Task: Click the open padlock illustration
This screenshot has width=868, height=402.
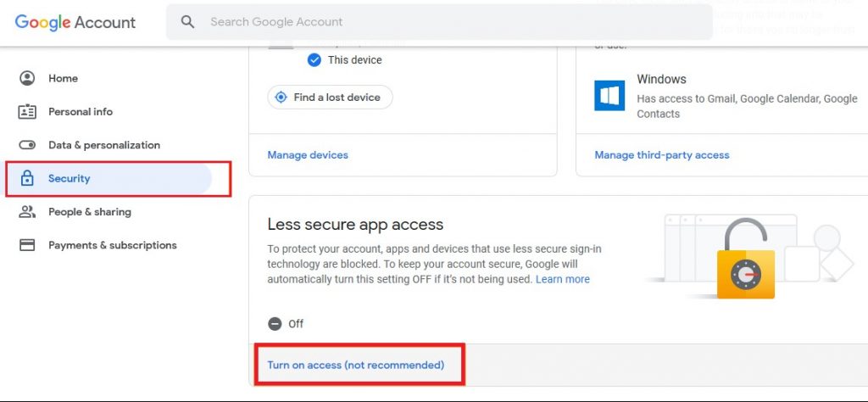Action: [746, 260]
